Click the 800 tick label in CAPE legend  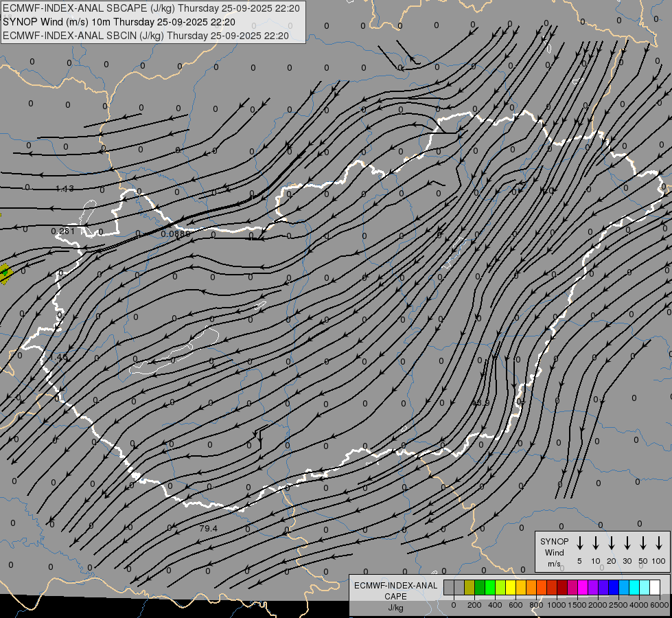click(536, 605)
